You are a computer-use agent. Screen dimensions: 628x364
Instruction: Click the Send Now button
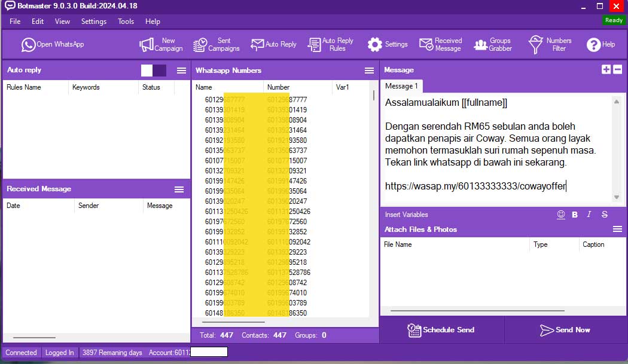(x=565, y=330)
